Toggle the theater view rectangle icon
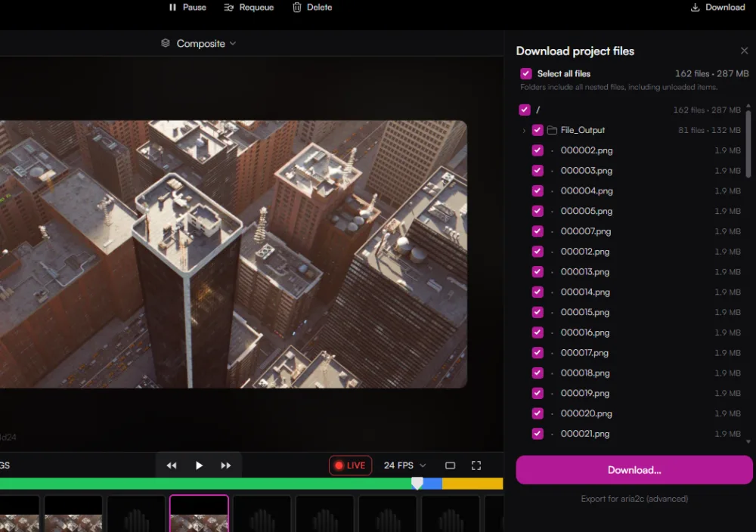Screen dimensions: 756x532 450,466
